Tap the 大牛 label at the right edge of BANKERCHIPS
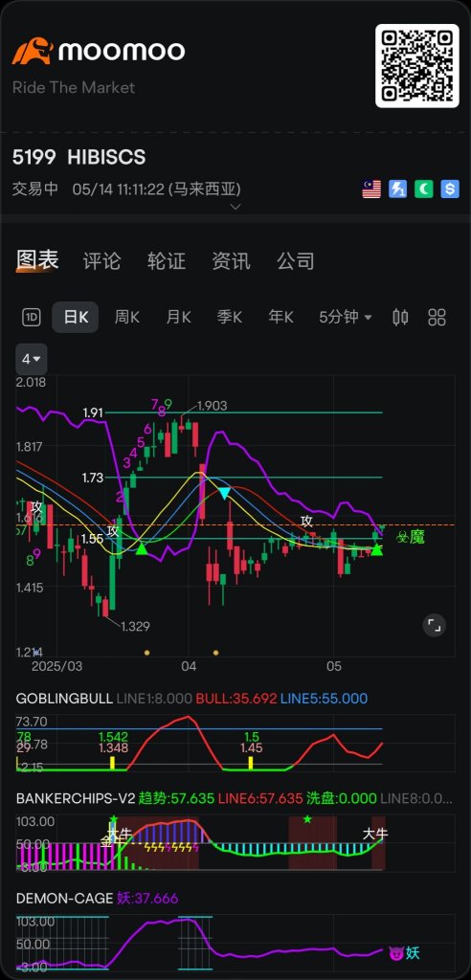The width and height of the screenshot is (471, 980). (375, 834)
